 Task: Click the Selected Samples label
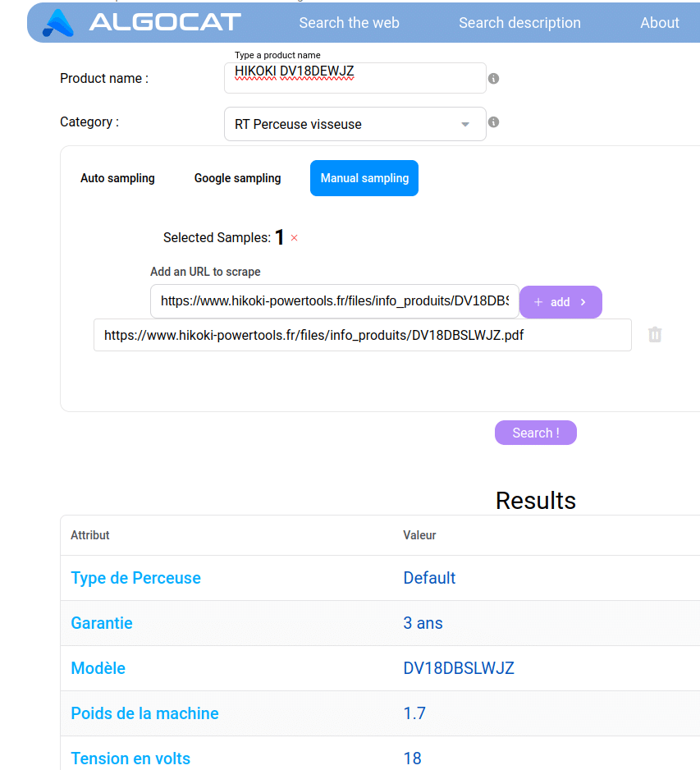tap(217, 238)
